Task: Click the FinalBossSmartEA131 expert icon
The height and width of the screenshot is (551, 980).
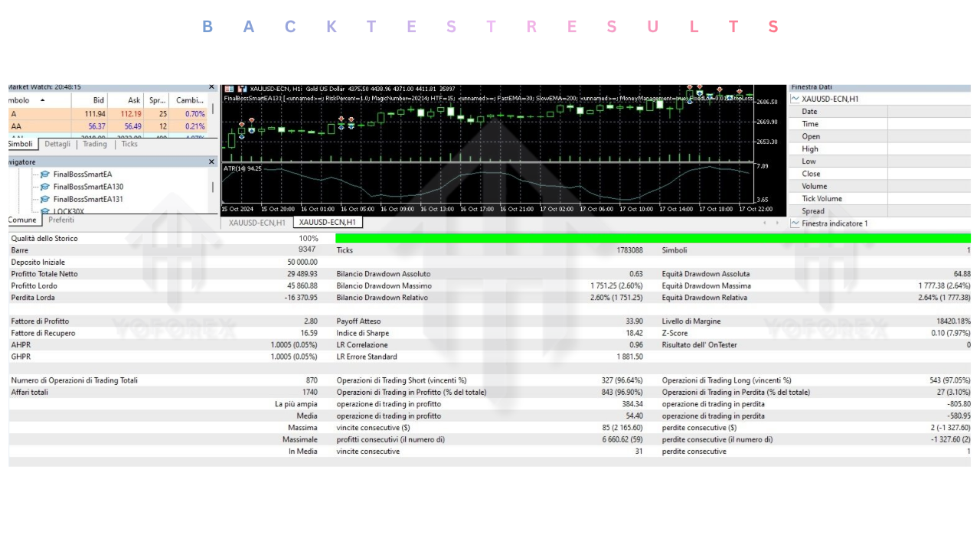Action: (x=44, y=199)
